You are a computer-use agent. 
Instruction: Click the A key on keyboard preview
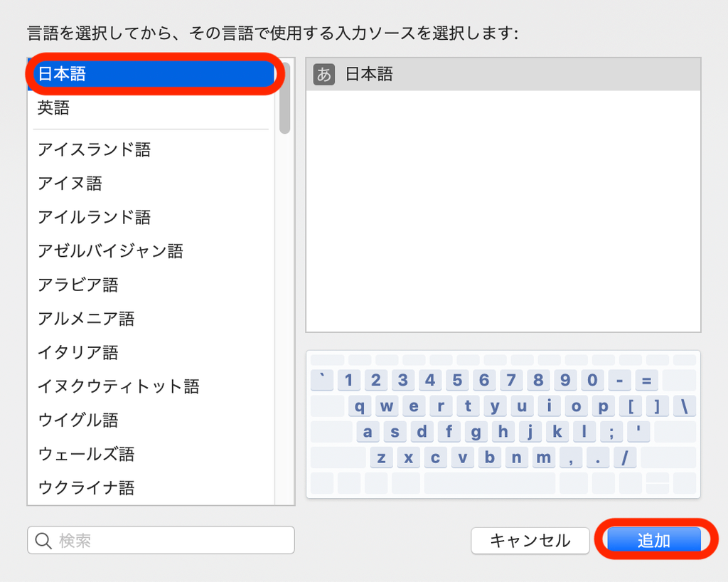pos(368,431)
